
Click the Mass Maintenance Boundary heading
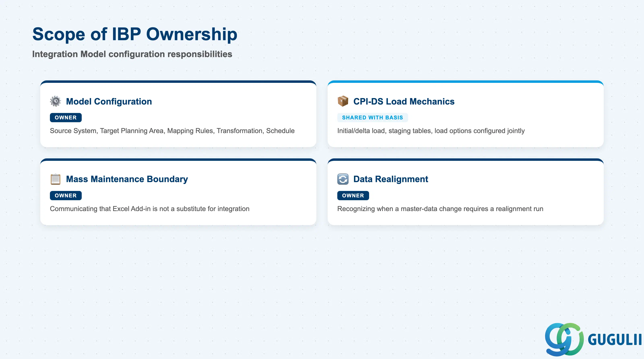127,179
